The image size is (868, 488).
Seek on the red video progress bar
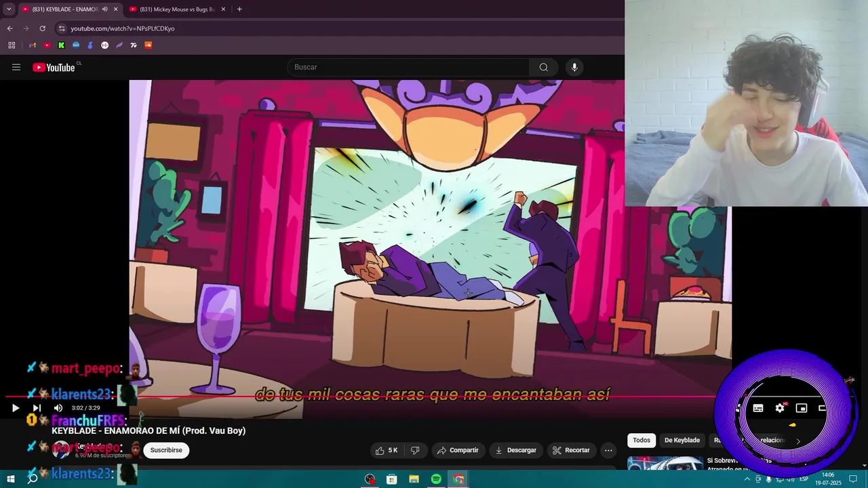tap(359, 397)
